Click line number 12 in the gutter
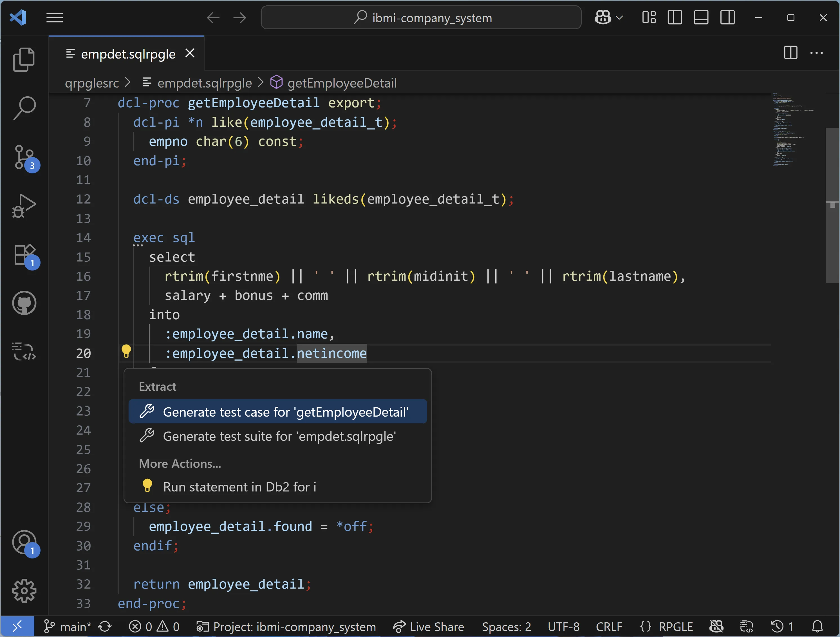840x637 pixels. [83, 199]
